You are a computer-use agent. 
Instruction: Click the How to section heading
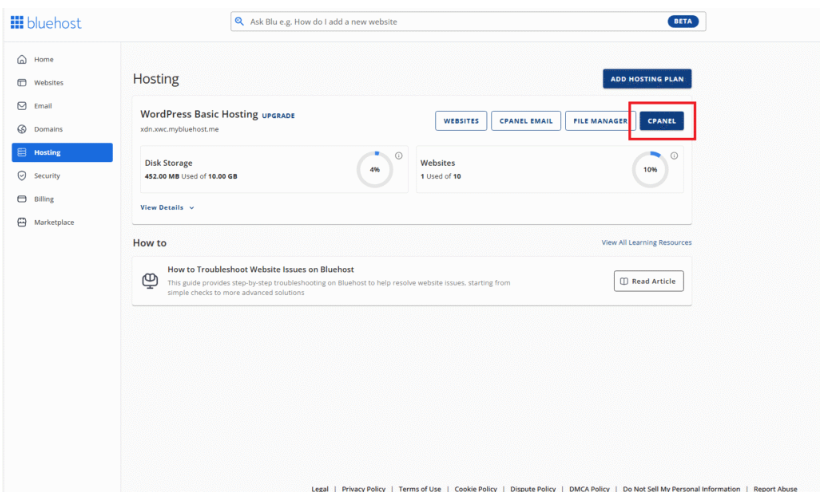tap(150, 243)
